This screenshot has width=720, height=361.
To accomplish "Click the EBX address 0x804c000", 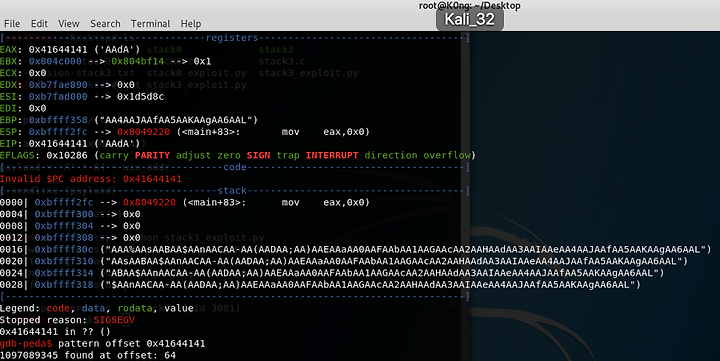I will [x=55, y=62].
